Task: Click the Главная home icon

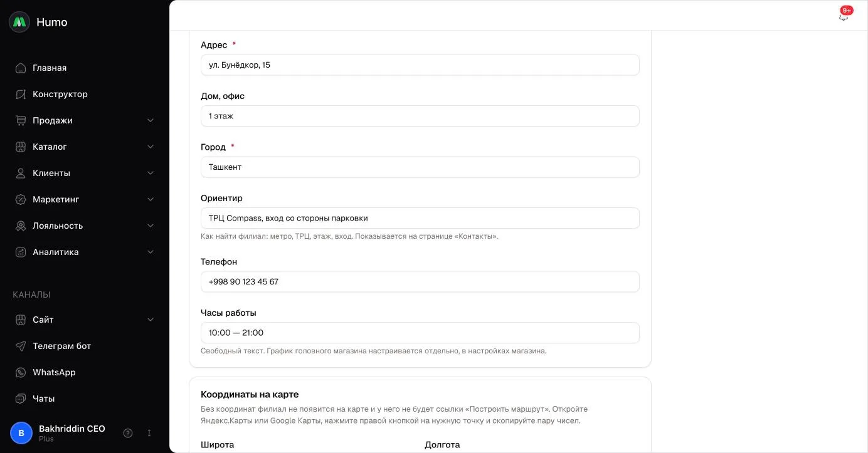Action: coord(21,68)
